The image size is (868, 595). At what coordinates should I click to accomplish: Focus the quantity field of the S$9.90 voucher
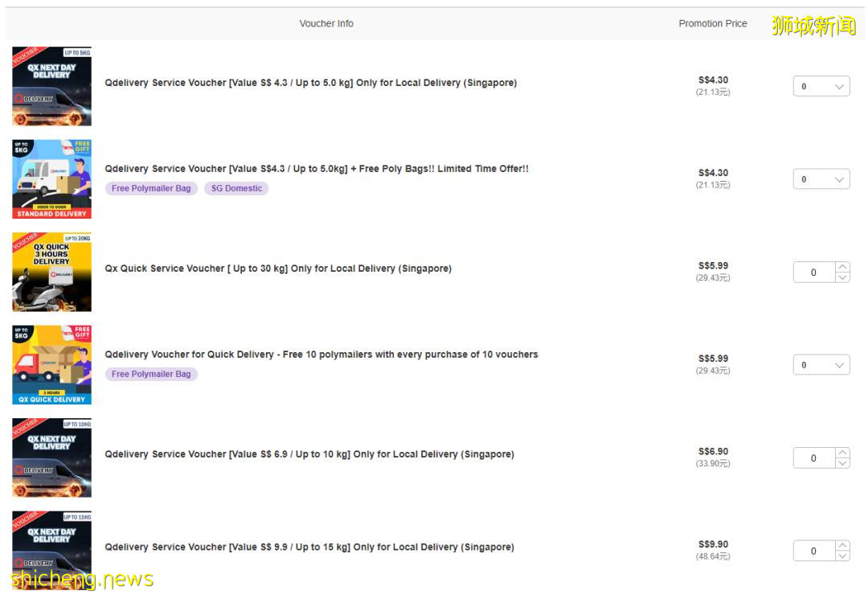(x=813, y=551)
